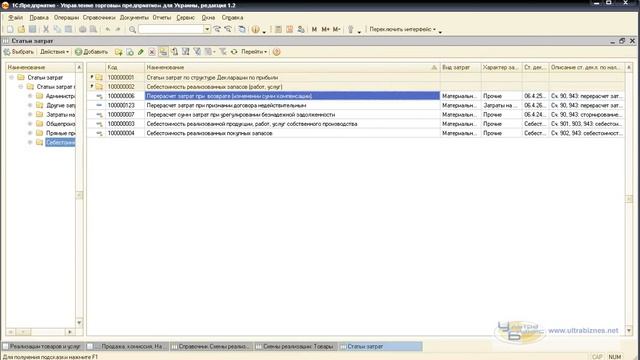The height and width of the screenshot is (360, 640).
Task: Click the users icon next to calendar
Action: [301, 29]
